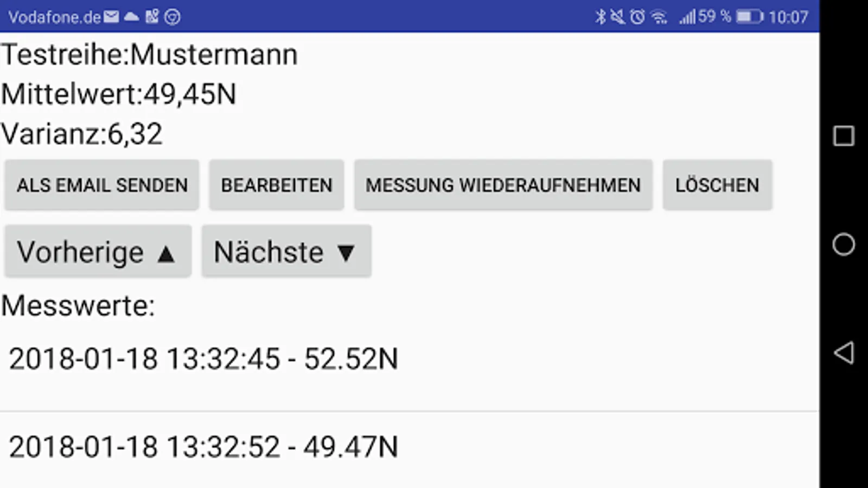Click the cloud upload status bar icon
The width and height of the screenshot is (868, 488).
tap(131, 17)
